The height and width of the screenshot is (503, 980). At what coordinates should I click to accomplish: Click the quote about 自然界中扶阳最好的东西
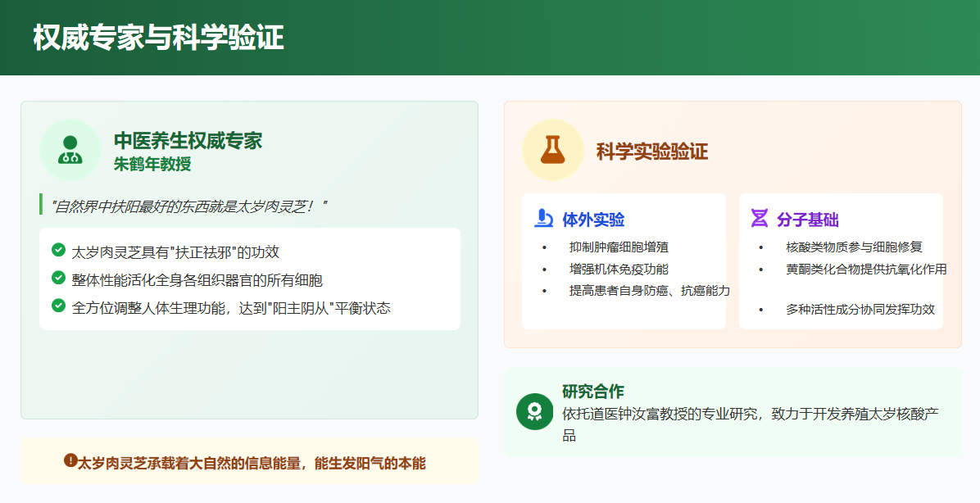188,206
